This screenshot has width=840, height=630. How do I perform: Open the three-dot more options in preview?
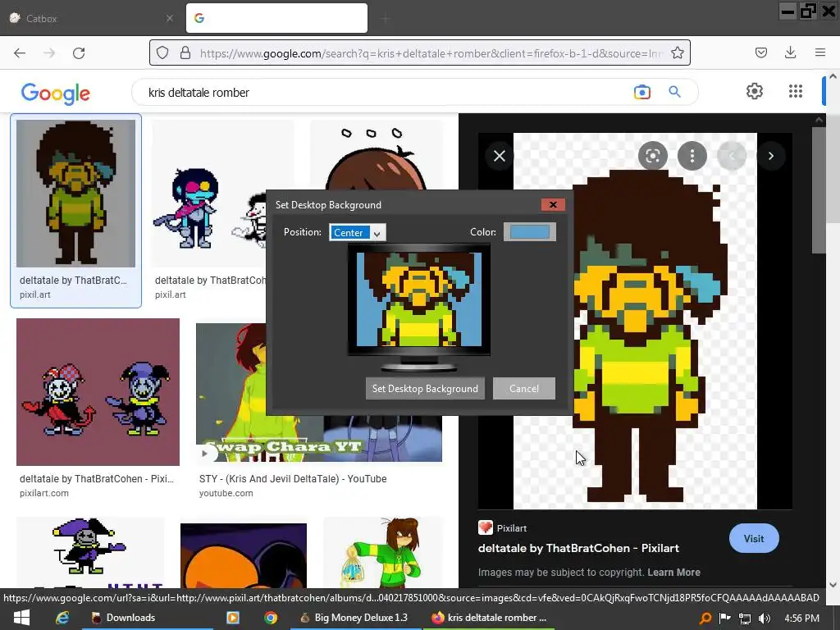pyautogui.click(x=692, y=156)
